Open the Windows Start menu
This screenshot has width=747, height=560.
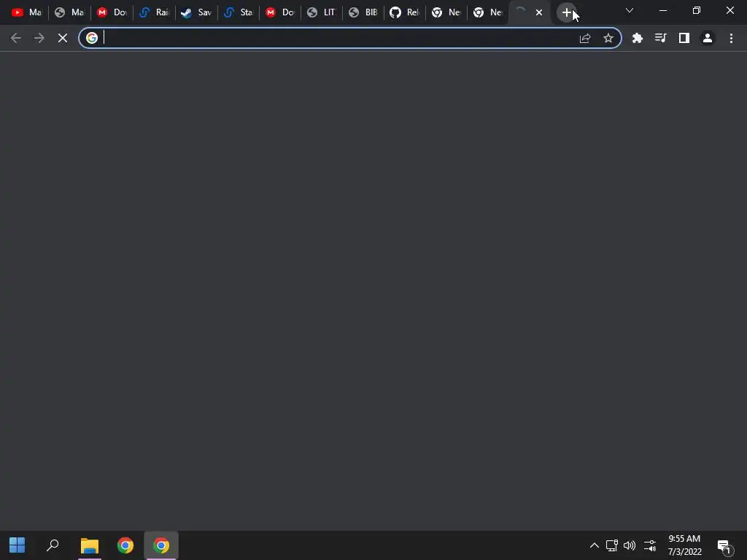tap(18, 545)
